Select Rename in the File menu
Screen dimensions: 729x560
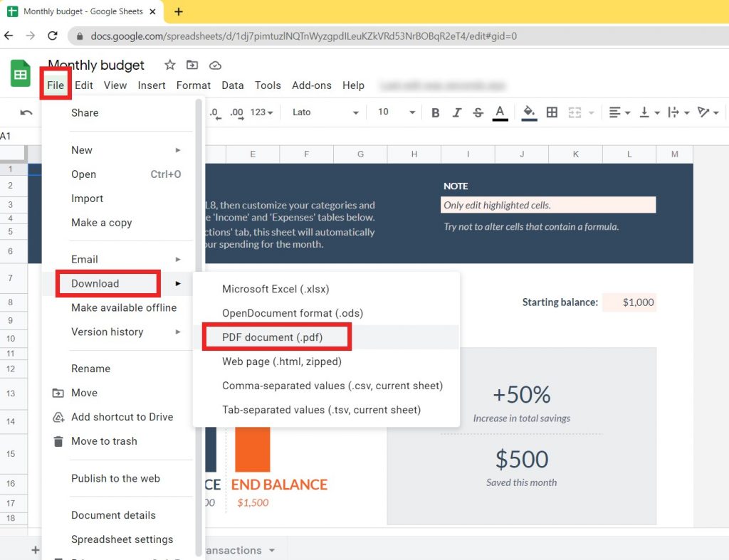(119, 369)
